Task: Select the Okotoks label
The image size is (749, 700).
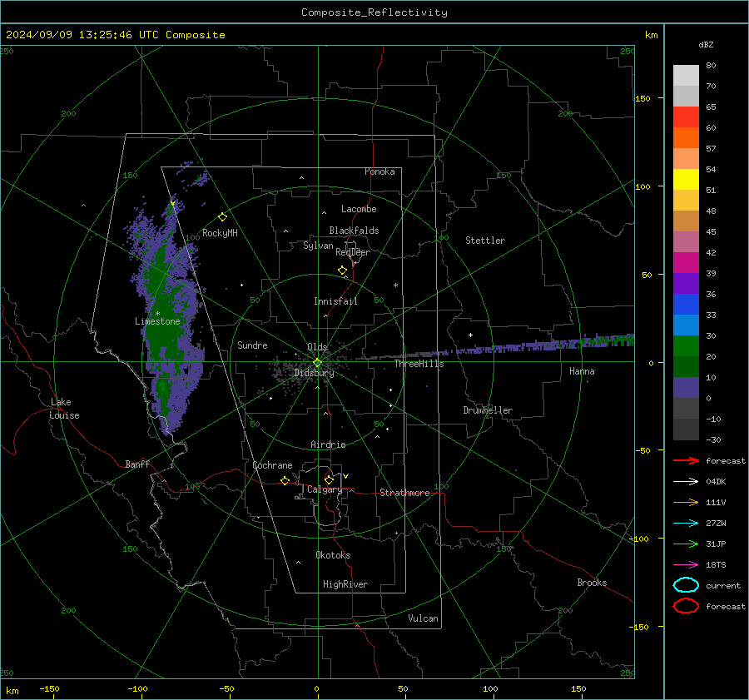Action: tap(333, 555)
